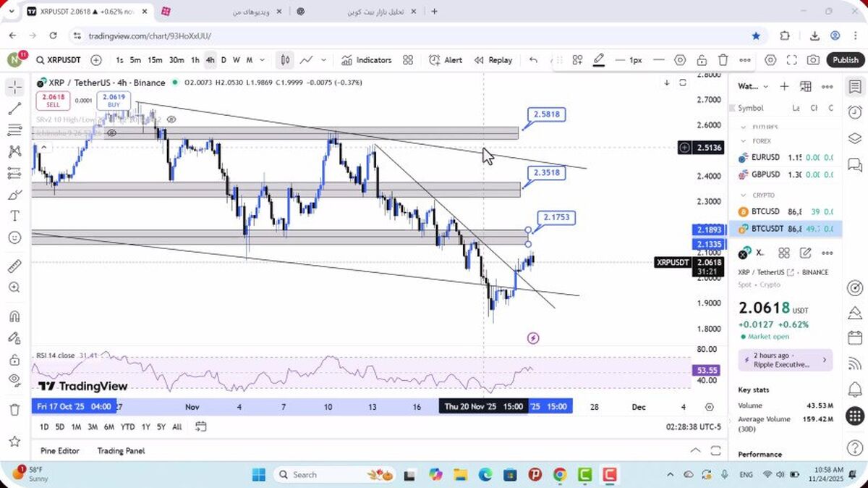Toggle visibility eye of Ichimoku indicator

click(112, 133)
